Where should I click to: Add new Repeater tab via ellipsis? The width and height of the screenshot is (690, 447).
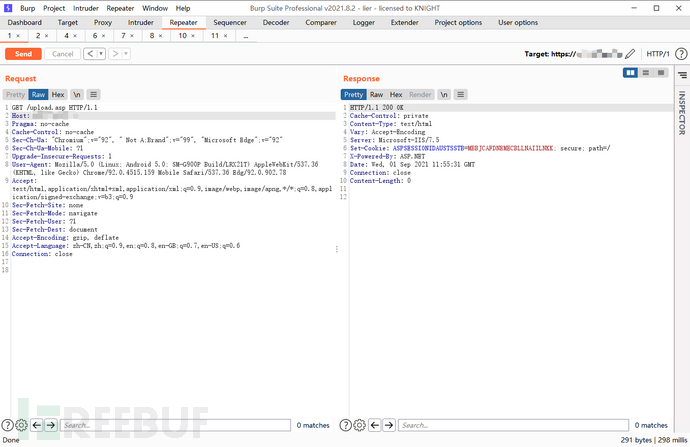point(246,36)
